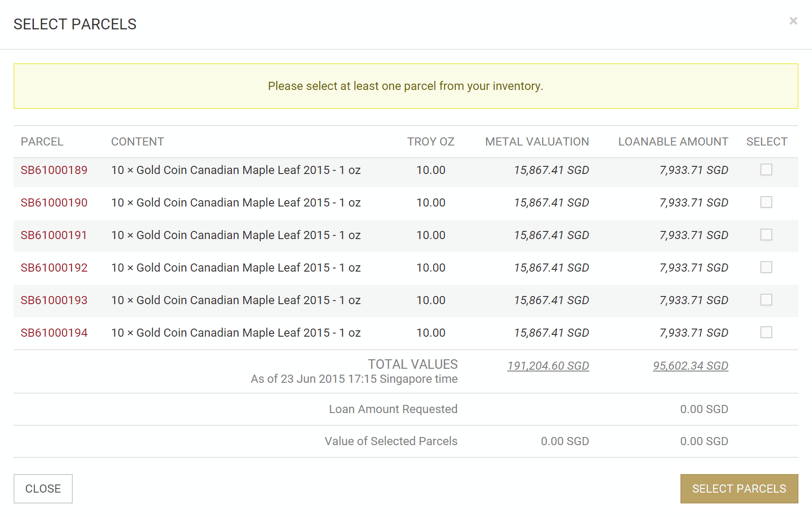
Task: View parcel SB61000193 details link
Action: [x=54, y=300]
